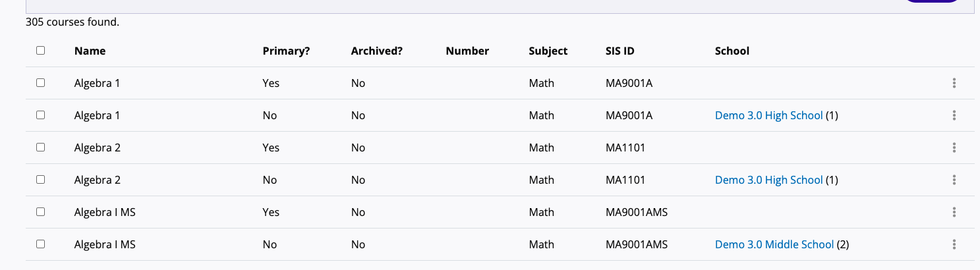Check the primary Algebra 2 course checkbox
Viewport: 980px width, 270px height.
[x=41, y=148]
